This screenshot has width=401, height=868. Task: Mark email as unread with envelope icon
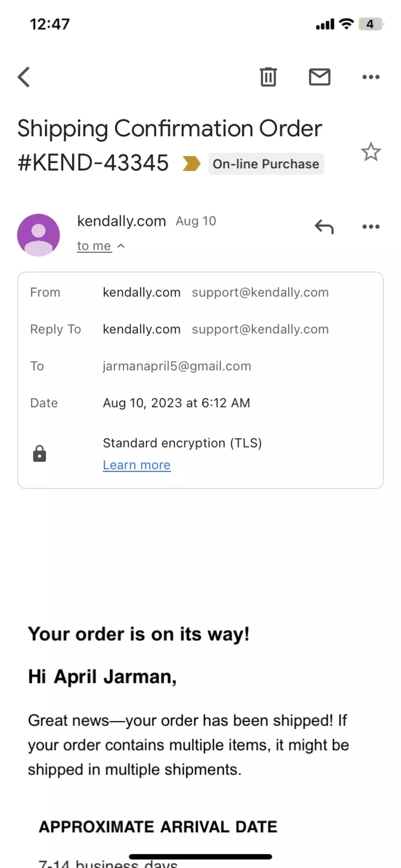(x=319, y=77)
